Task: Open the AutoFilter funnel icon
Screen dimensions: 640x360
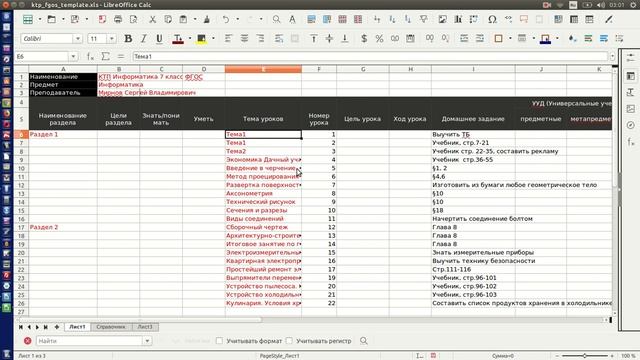Action: (423, 19)
